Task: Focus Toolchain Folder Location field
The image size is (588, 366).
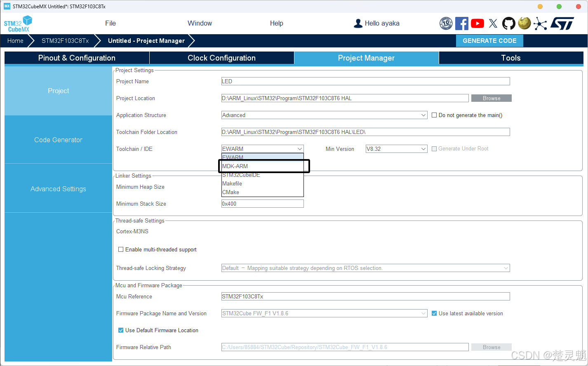Action: point(366,132)
